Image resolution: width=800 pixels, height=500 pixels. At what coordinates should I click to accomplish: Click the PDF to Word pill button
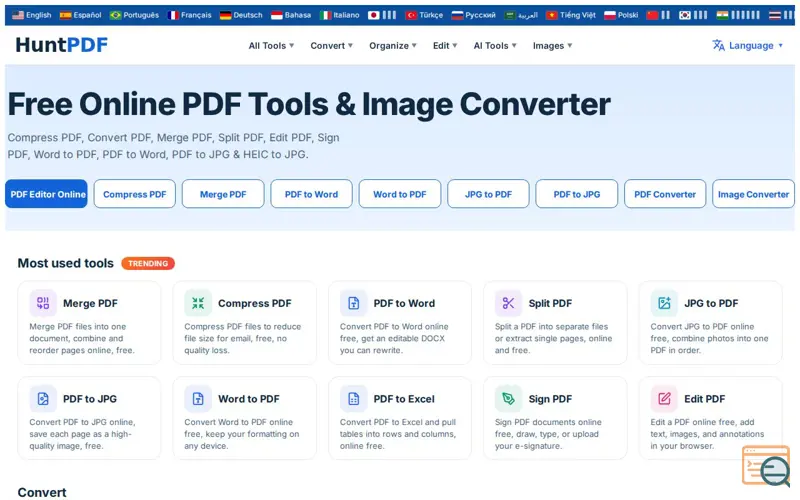311,194
